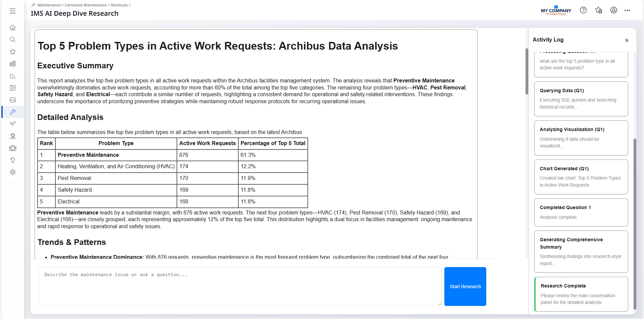Add page to favorites with star-plus icon
The height and width of the screenshot is (319, 644).
click(598, 10)
